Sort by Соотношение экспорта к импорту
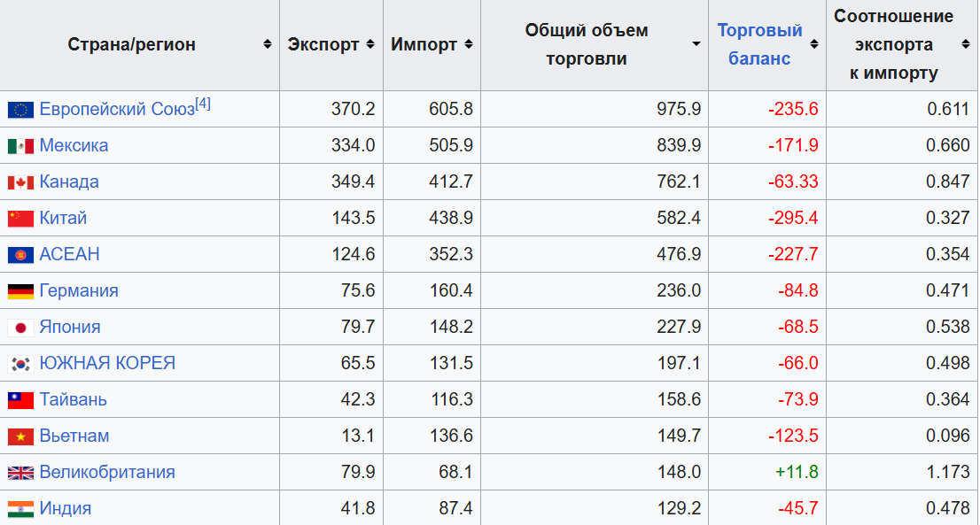 (x=965, y=44)
